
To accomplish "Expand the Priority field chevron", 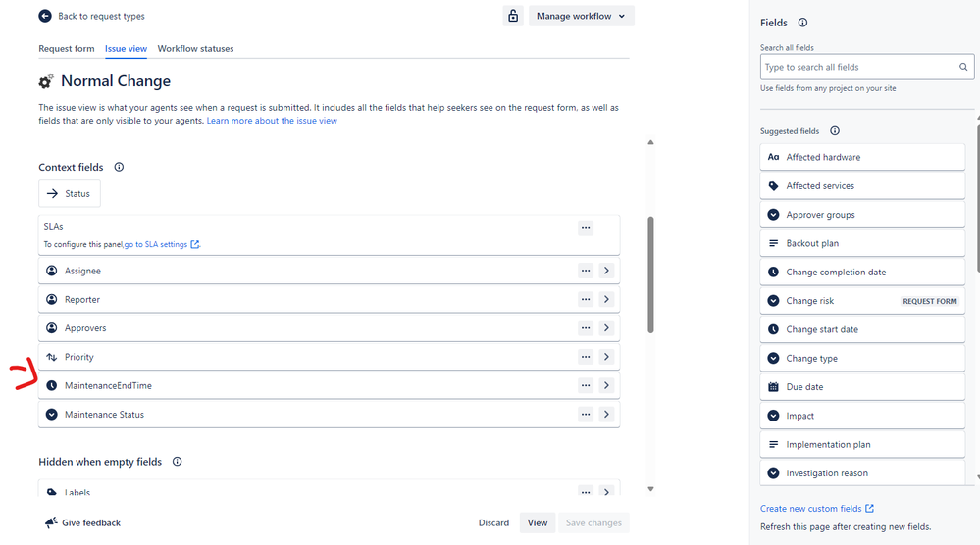I will tap(606, 357).
